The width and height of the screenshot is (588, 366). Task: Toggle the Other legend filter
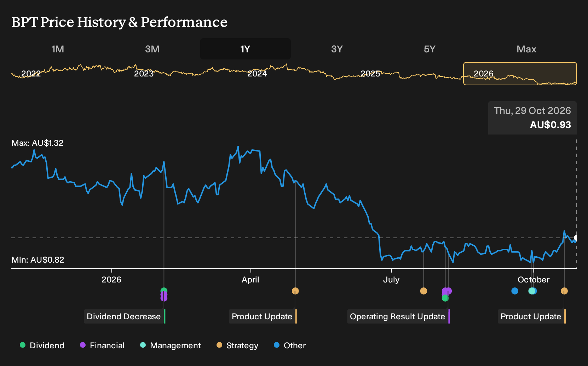coord(290,345)
